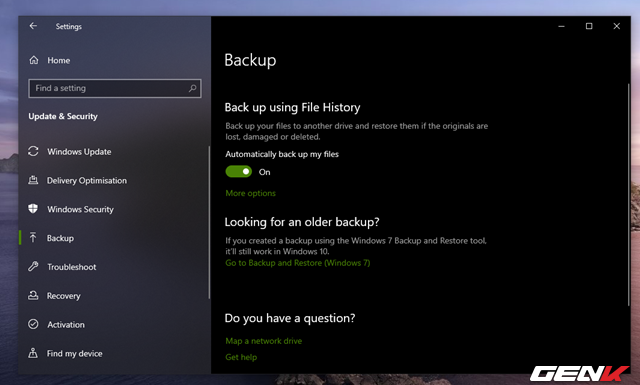Focus the Find a setting search box
Screen dimensions: 640x385
115,88
